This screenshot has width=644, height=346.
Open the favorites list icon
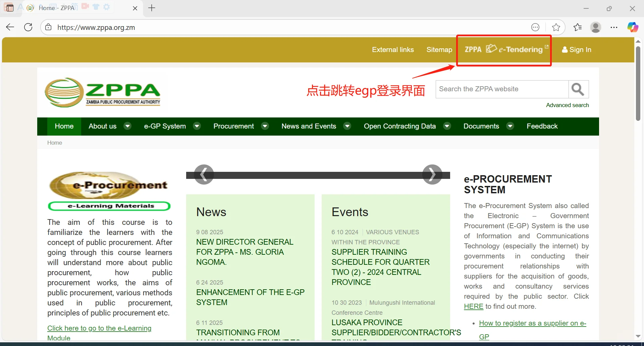coord(578,27)
